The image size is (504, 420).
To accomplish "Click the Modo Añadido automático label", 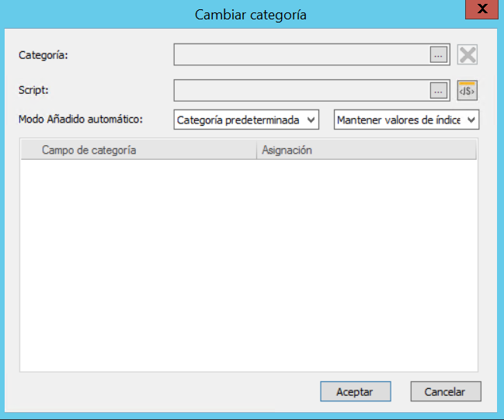I will 81,120.
